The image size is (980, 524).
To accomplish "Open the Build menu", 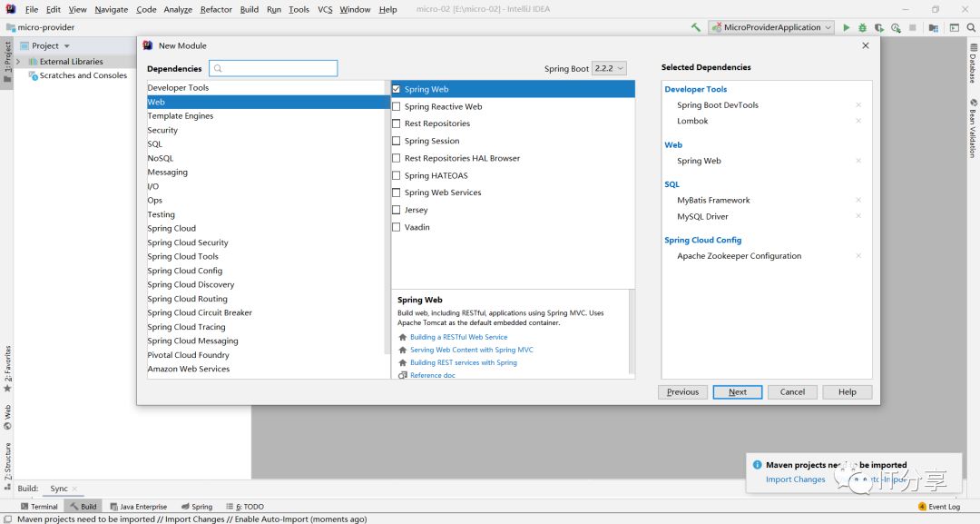I will pyautogui.click(x=250, y=9).
